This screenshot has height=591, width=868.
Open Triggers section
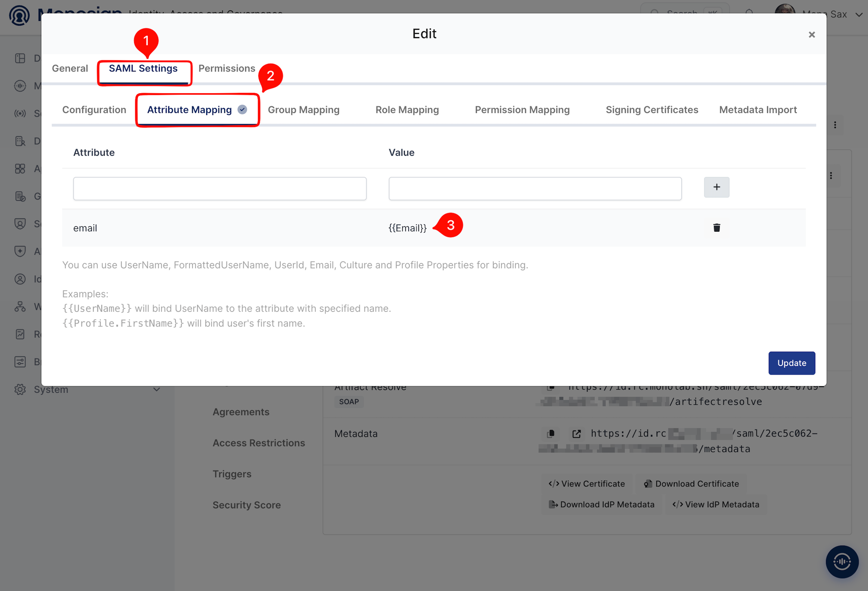point(232,474)
